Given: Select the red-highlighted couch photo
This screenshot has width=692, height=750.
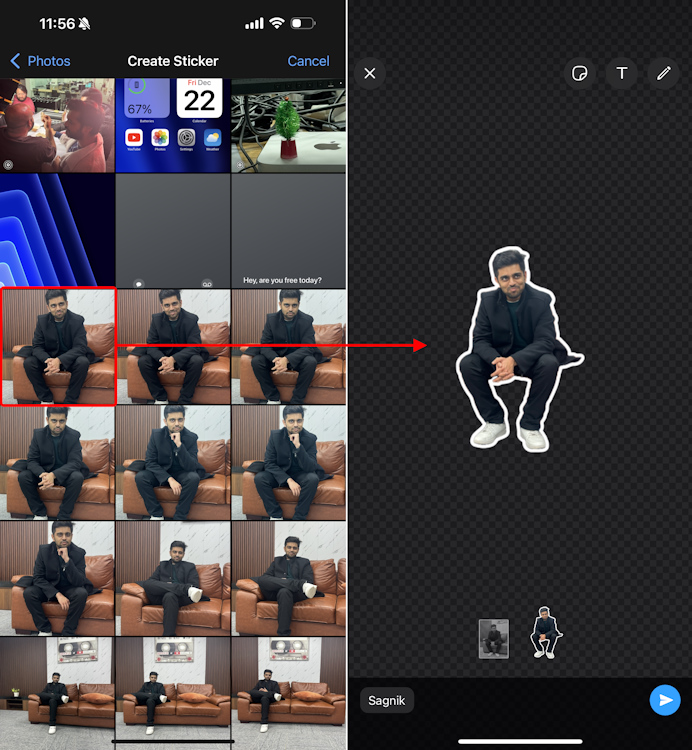Looking at the screenshot, I should coord(58,346).
